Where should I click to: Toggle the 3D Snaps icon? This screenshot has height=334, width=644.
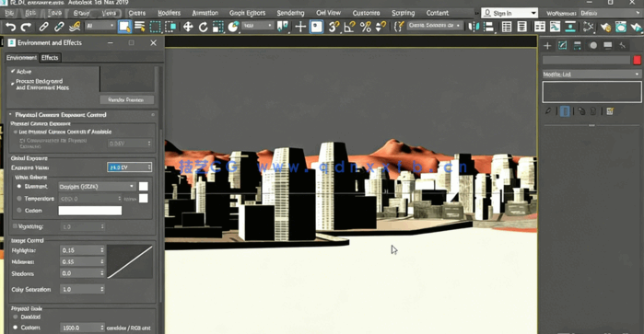tap(334, 27)
